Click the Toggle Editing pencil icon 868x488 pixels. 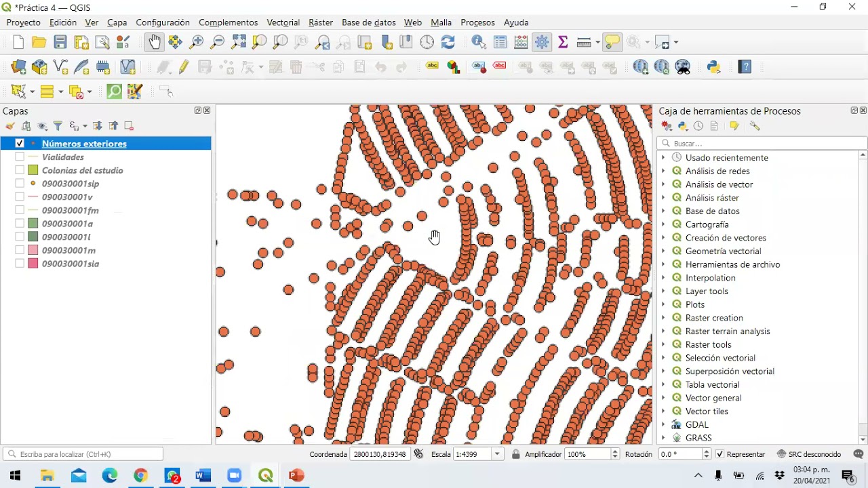coord(184,66)
